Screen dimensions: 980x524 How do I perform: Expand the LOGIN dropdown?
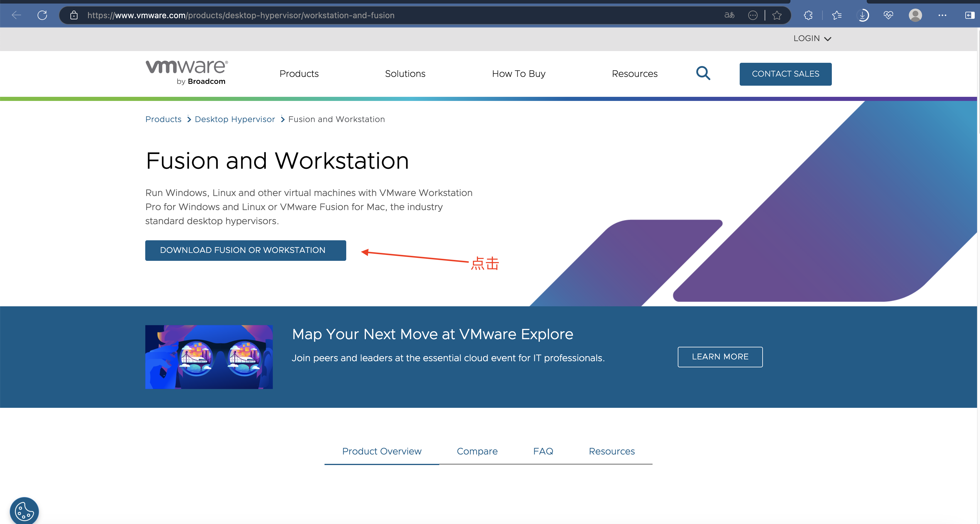812,38
